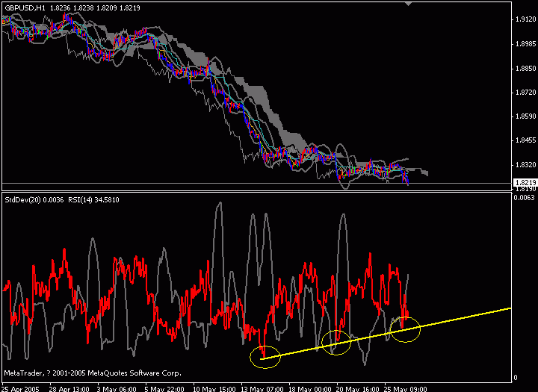This screenshot has width=538, height=392.
Task: Click the 18 May 00:00 time label
Action: click(x=310, y=389)
